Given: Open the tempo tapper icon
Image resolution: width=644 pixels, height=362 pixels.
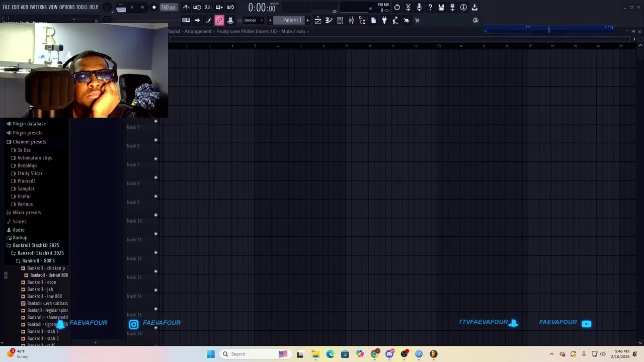Looking at the screenshot, I should [395, 20].
